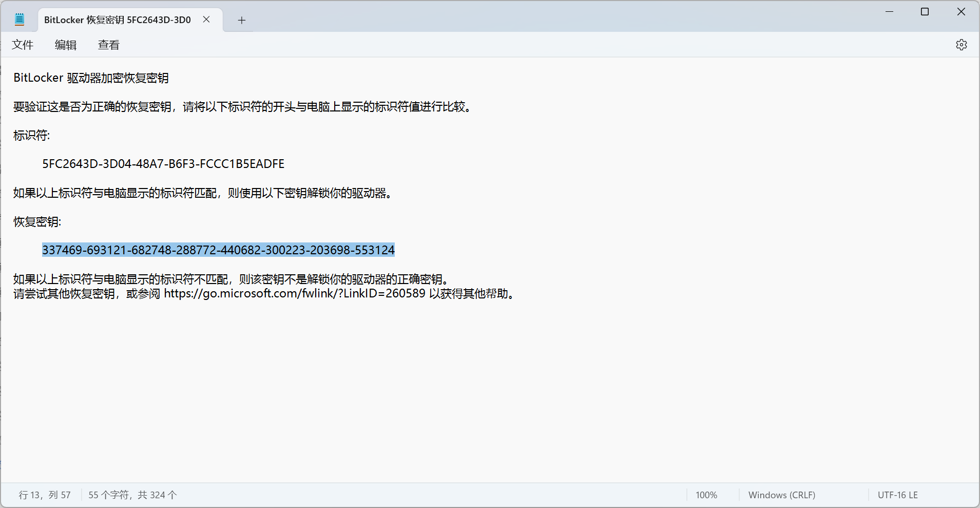
Task: Open the 编辑 menu
Action: 66,45
